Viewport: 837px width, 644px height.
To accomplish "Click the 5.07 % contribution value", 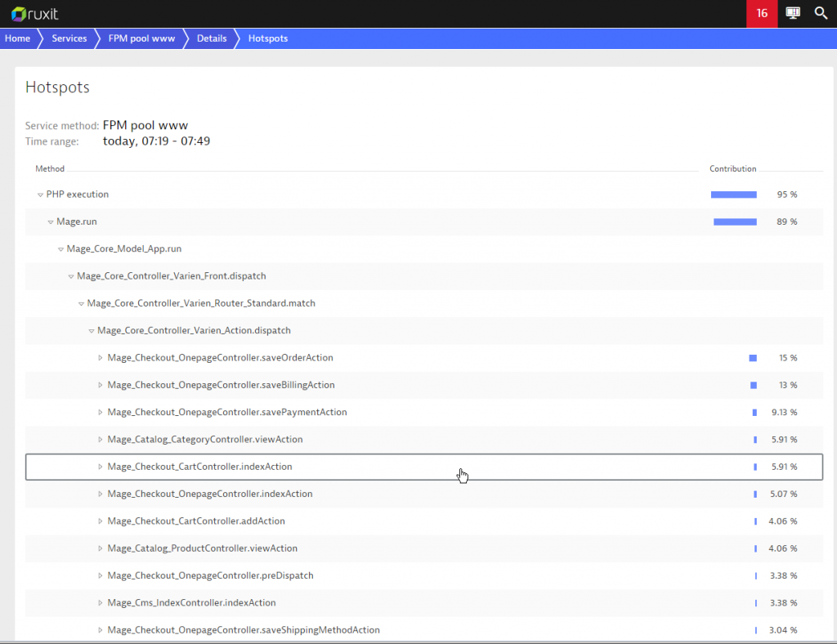I will 784,494.
